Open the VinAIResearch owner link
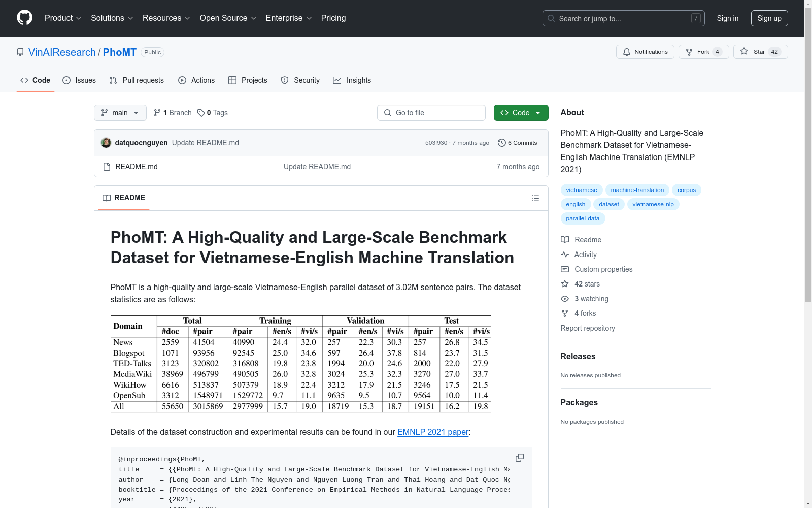This screenshot has width=812, height=508. 62,52
